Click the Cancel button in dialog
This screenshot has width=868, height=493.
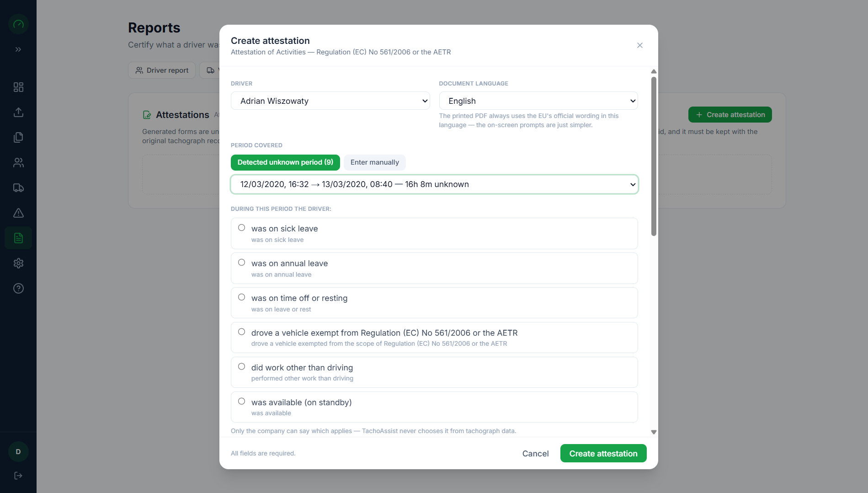(x=535, y=453)
